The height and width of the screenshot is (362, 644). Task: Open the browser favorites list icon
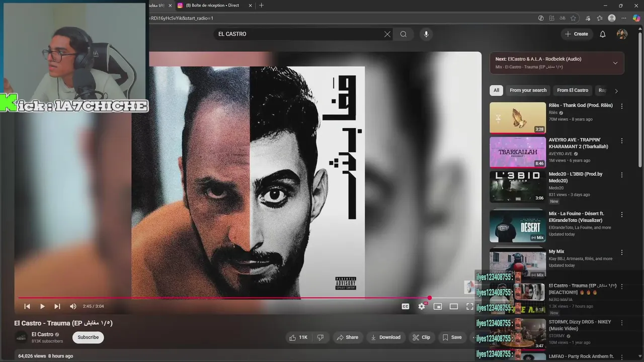[x=600, y=18]
